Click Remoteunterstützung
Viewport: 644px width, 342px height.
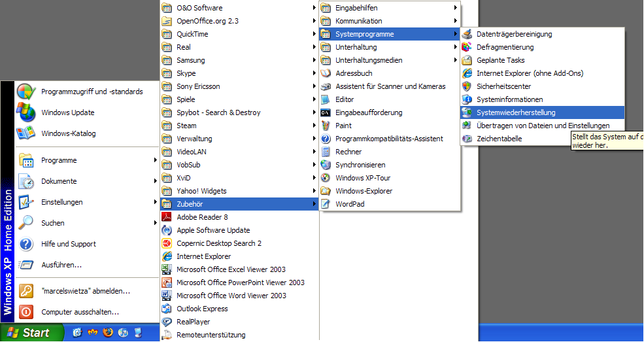point(239,335)
